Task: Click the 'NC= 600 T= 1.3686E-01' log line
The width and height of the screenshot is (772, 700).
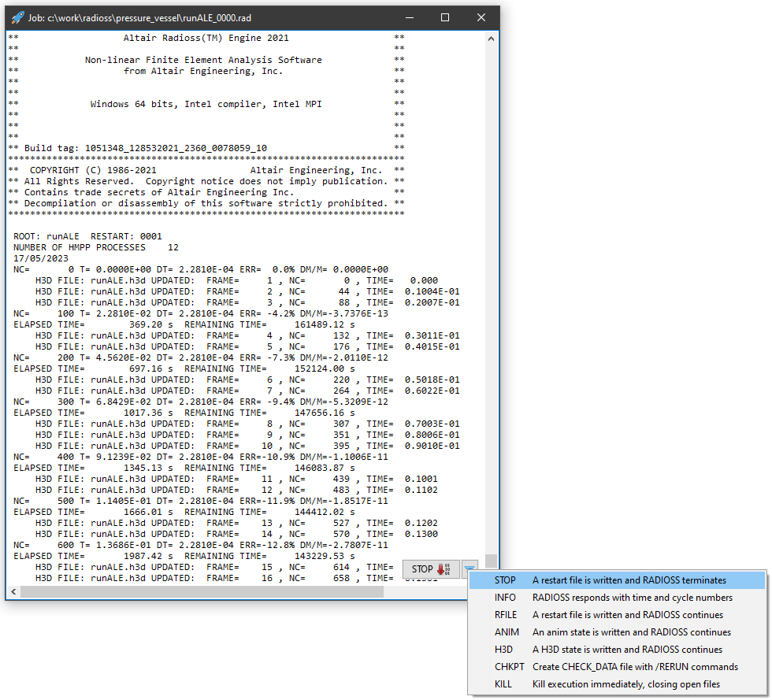Action: (201, 545)
